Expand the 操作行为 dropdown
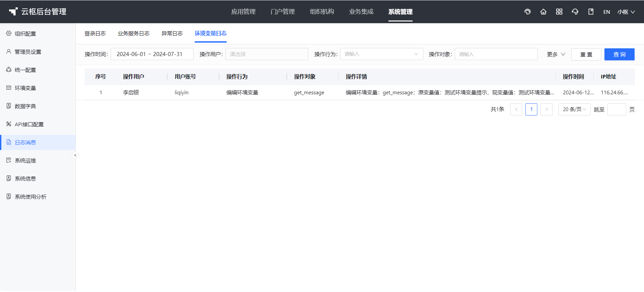 pos(381,54)
